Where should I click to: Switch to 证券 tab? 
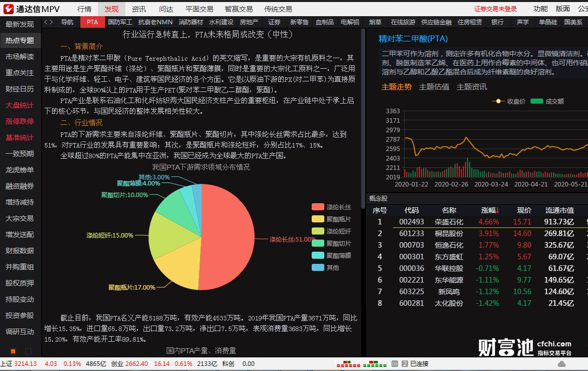pos(274,22)
